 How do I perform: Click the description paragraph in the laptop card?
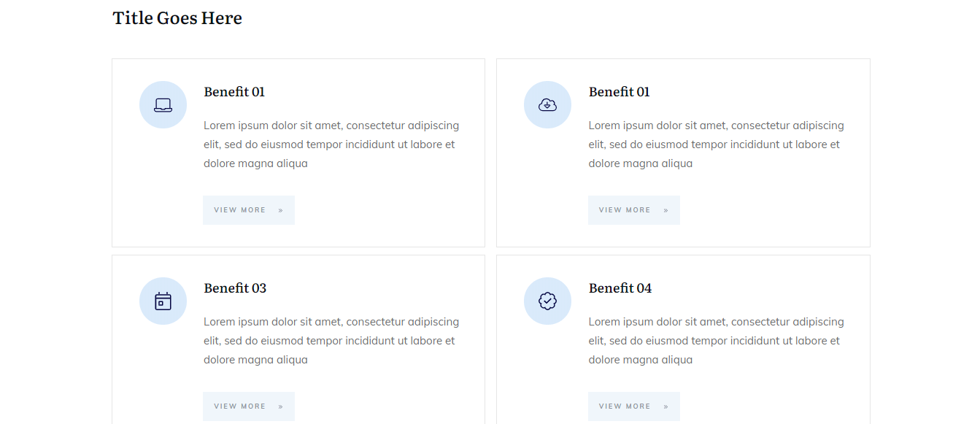[x=331, y=144]
